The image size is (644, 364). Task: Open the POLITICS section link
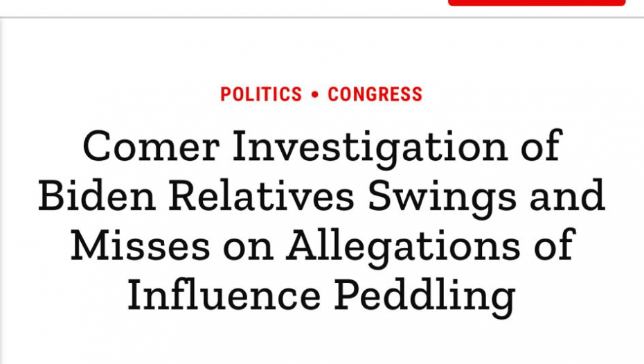[261, 94]
